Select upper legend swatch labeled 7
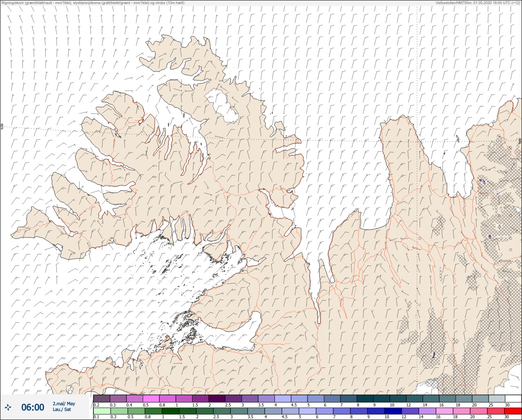 349,398
